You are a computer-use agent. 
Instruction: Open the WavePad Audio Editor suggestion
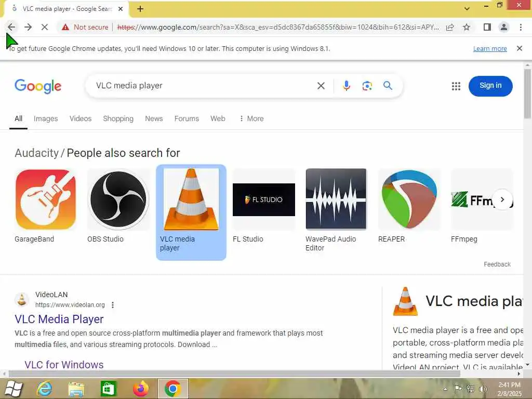[x=336, y=210]
